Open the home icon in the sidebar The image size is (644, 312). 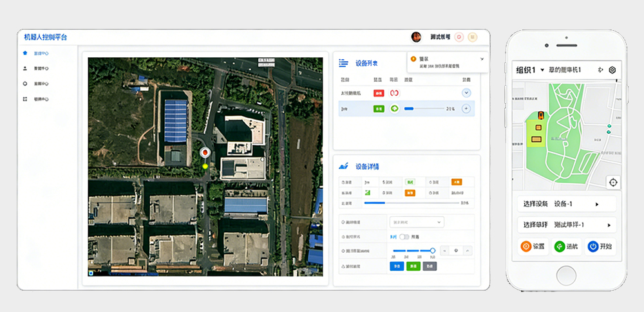point(25,53)
